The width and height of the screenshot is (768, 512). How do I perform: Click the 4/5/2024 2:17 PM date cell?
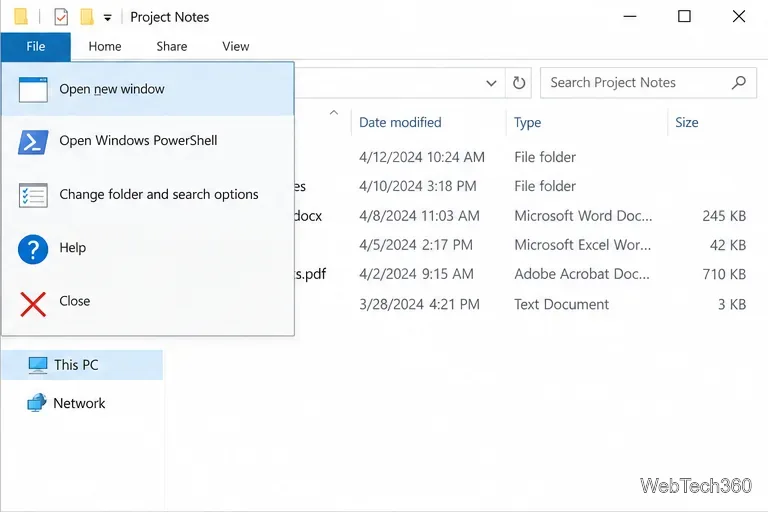(416, 245)
